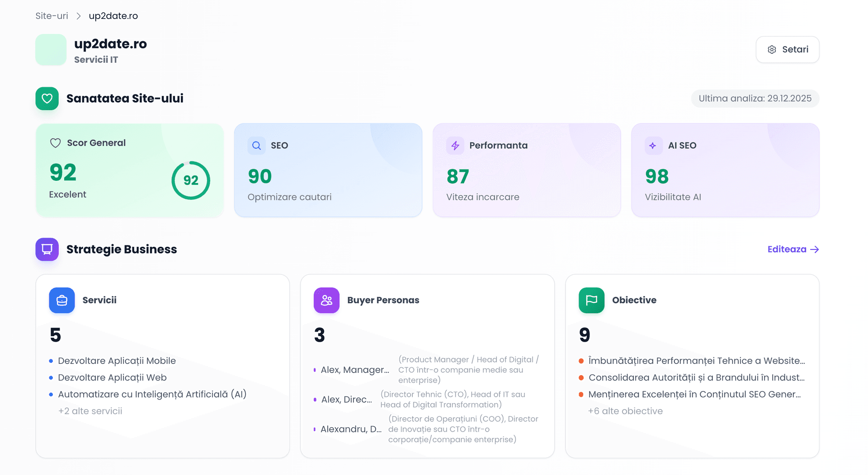Viewport: 868px width, 475px height.
Task: Click the up2date.ro site title
Action: 111,43
